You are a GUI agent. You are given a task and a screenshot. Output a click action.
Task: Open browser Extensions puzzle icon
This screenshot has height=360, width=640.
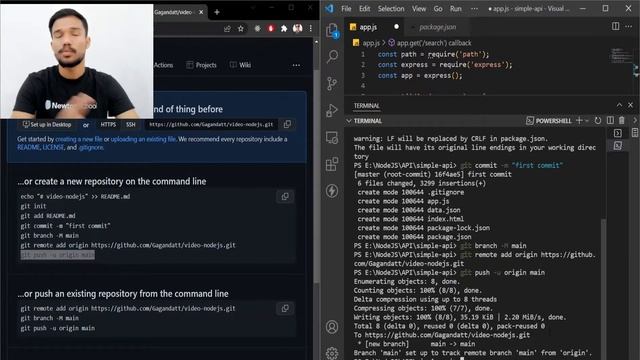[x=284, y=29]
